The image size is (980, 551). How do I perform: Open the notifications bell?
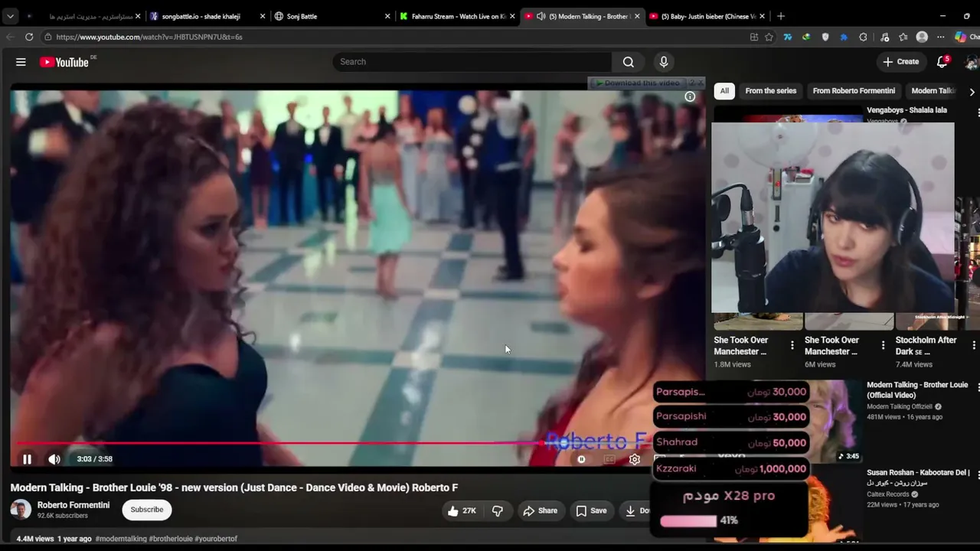(x=942, y=62)
